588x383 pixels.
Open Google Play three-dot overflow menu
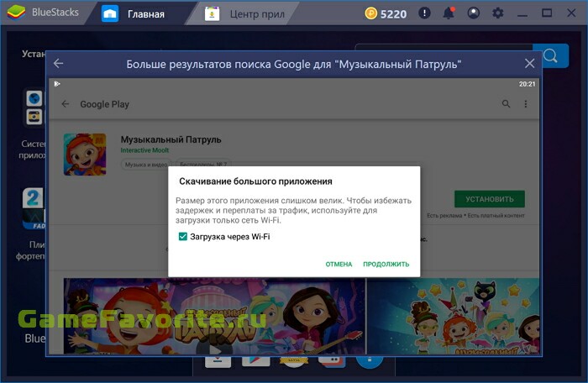(526, 104)
